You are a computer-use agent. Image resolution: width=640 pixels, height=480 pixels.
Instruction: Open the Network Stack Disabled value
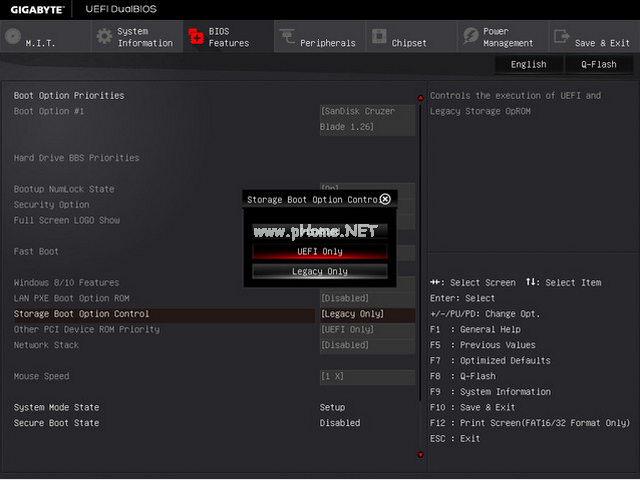coord(367,345)
